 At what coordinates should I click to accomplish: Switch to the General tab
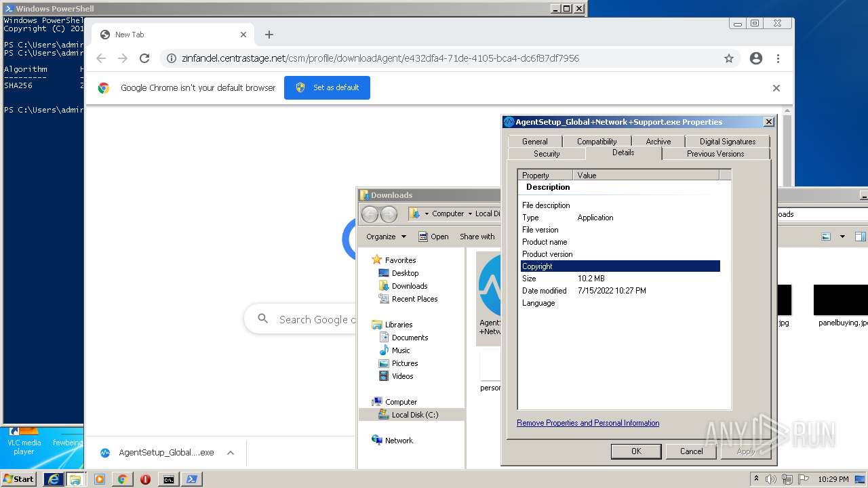click(535, 141)
